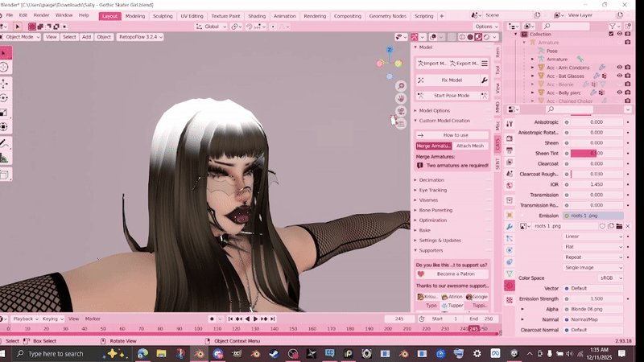Open the Modifier properties wrench tab
The width and height of the screenshot is (644, 362).
tap(510, 227)
